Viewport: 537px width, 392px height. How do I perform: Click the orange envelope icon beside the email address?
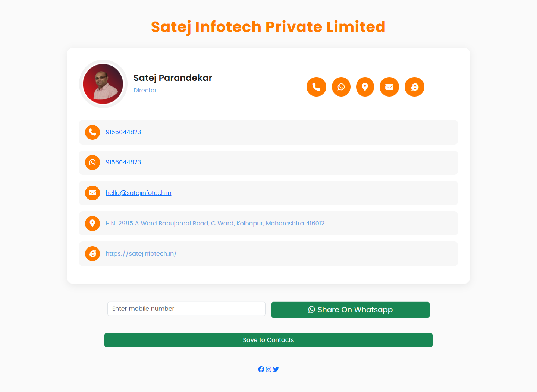92,193
